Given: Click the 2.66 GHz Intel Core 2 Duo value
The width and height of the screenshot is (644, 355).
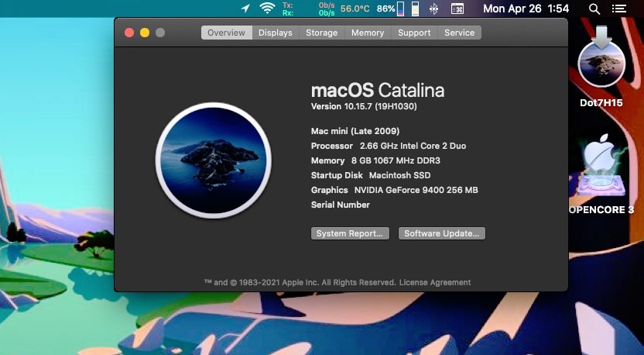Looking at the screenshot, I should (x=413, y=146).
